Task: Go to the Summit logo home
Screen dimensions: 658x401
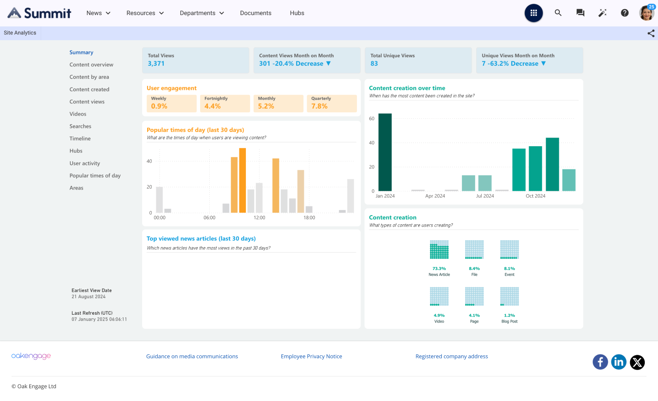Action: point(40,13)
